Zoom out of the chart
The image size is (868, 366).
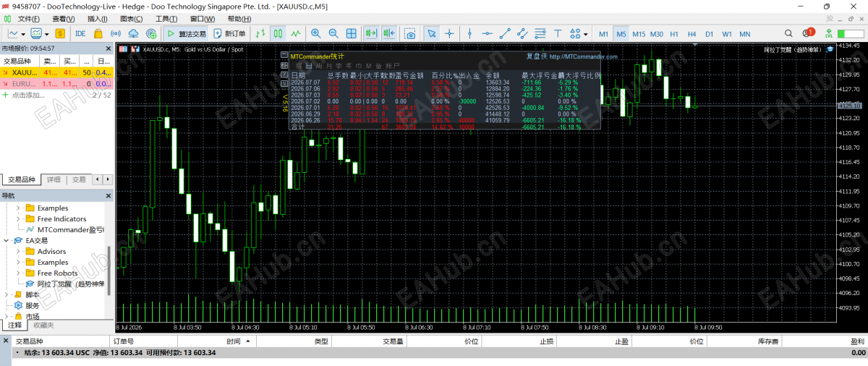[333, 33]
